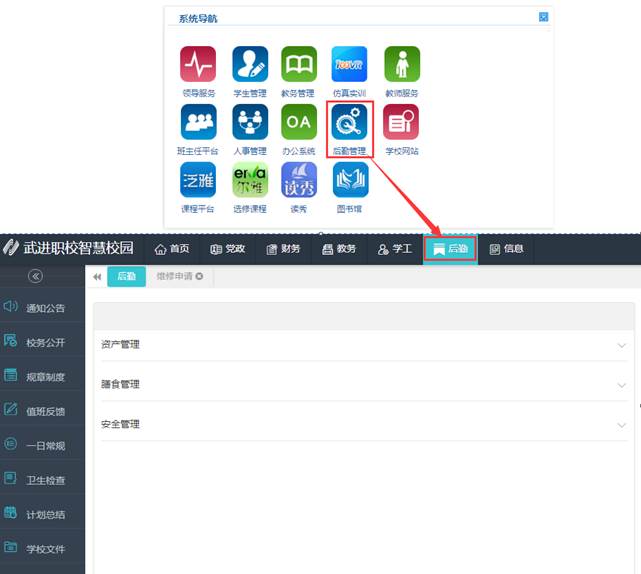Expand the 安全管理 section chevron
The image size is (641, 574).
621,425
